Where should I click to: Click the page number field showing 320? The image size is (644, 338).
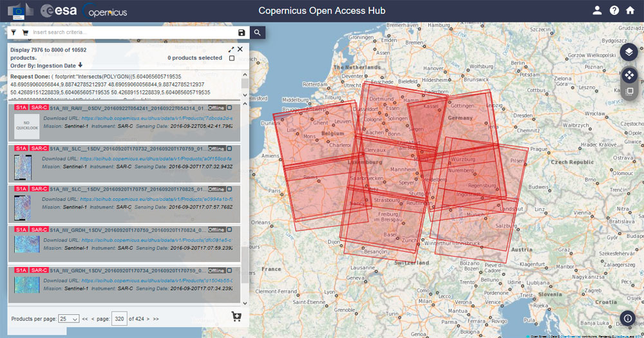[x=119, y=319]
